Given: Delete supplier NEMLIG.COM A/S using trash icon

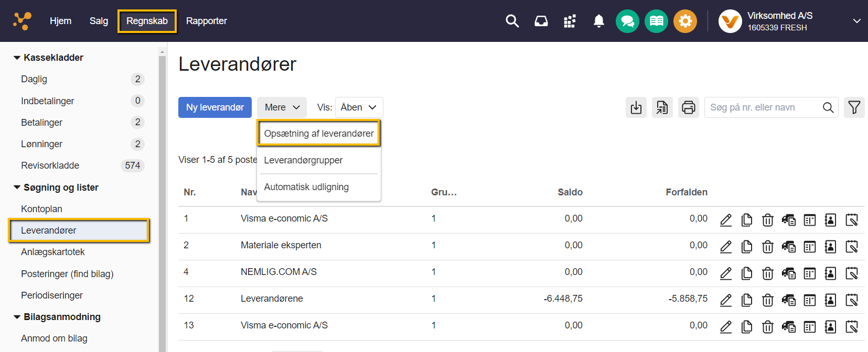Looking at the screenshot, I should tap(767, 273).
